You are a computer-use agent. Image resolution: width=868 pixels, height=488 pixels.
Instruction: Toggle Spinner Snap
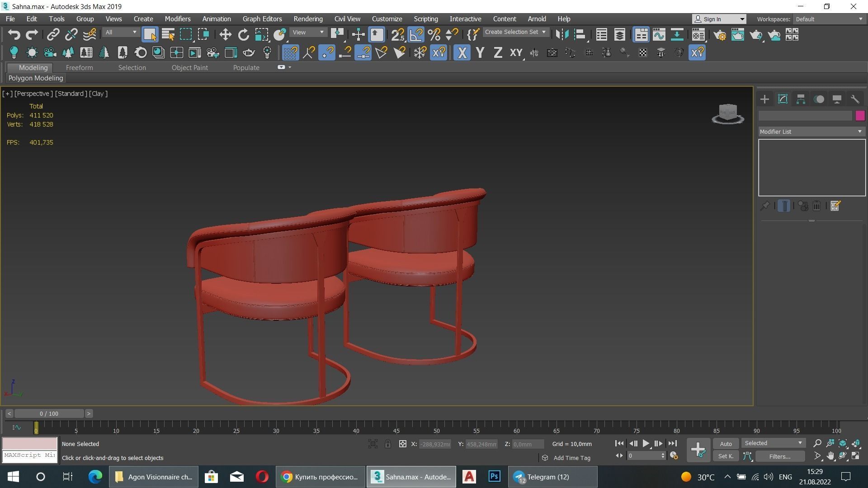click(452, 35)
